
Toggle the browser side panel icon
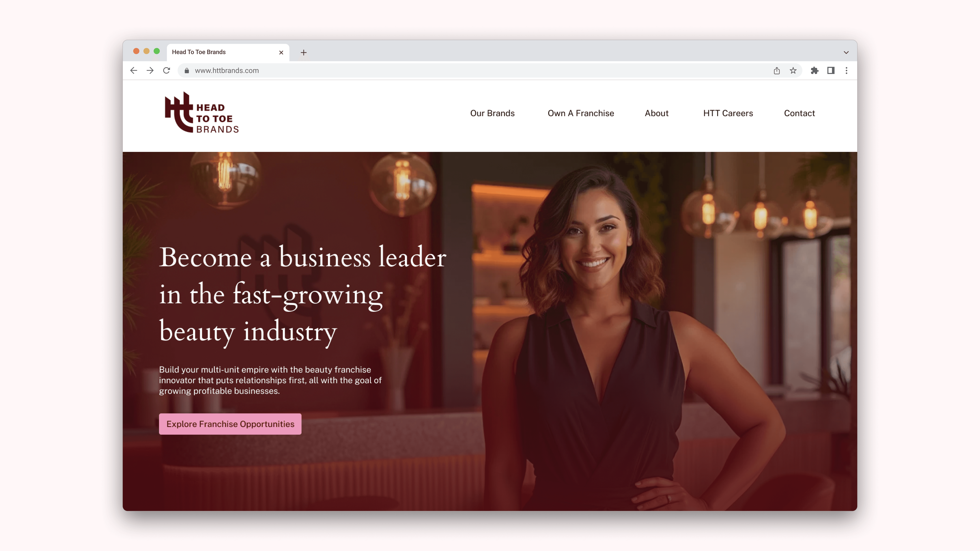point(830,70)
